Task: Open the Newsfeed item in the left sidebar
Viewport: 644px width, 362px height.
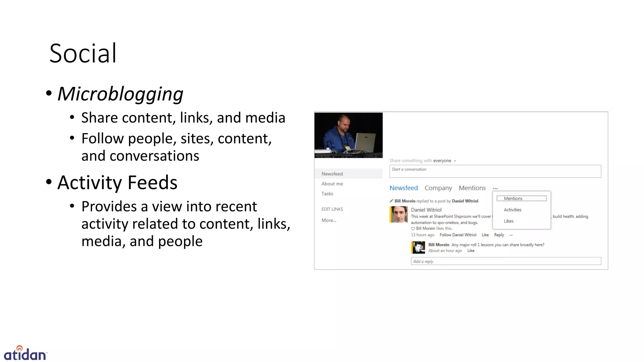Action: point(348,174)
